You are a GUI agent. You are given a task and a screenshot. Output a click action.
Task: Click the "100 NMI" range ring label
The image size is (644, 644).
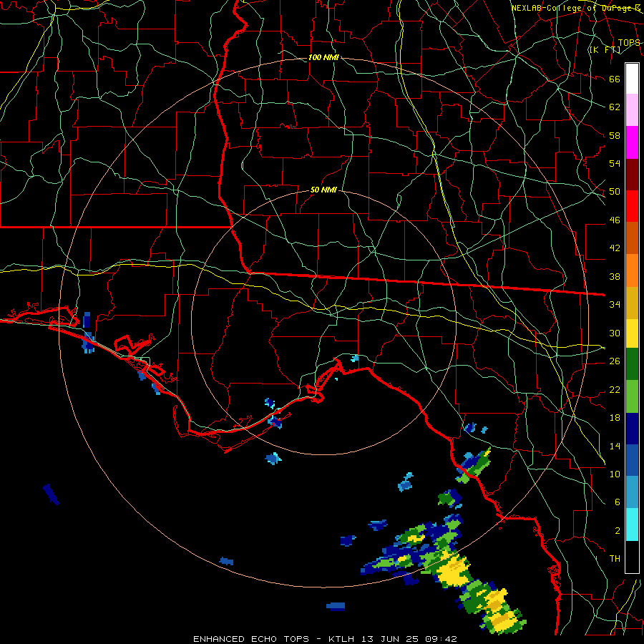click(x=323, y=57)
